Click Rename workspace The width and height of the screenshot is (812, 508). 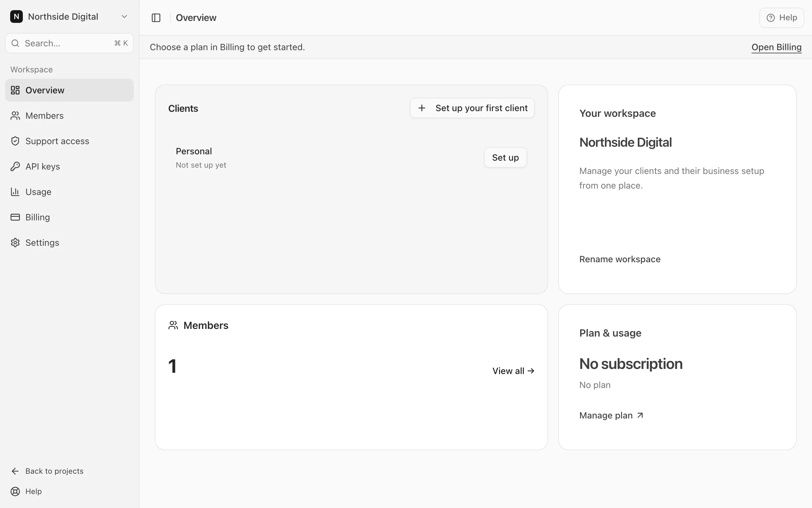620,259
